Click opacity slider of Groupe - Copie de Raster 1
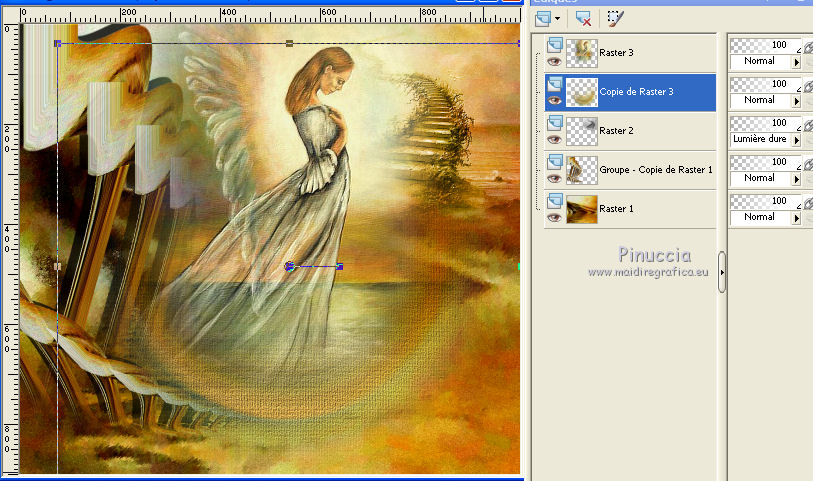The image size is (813, 481). tap(765, 162)
